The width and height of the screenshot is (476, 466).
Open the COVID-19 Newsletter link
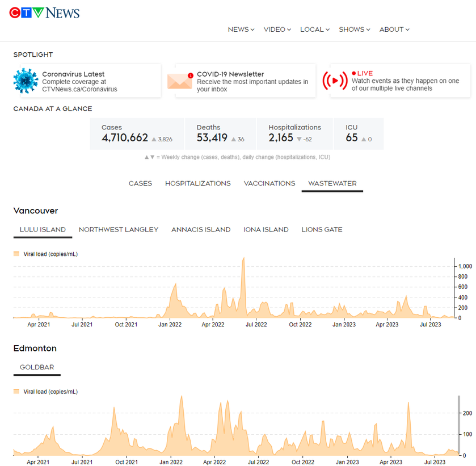(x=246, y=81)
